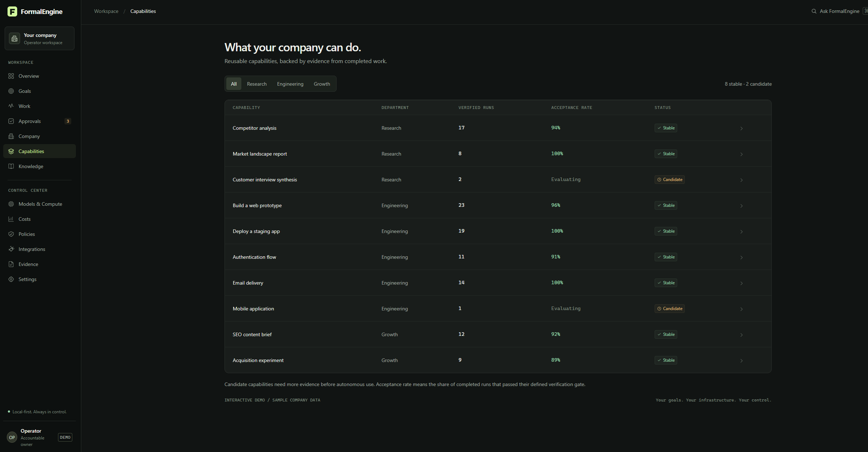Click the Verified Runs column header

tap(476, 108)
